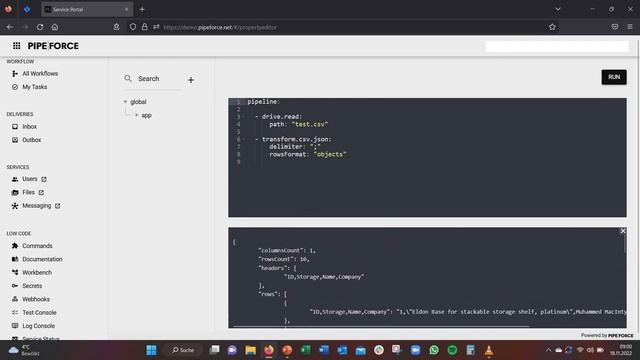Click the external-link icon beside Messaging
This screenshot has width=640, height=360.
pos(58,206)
